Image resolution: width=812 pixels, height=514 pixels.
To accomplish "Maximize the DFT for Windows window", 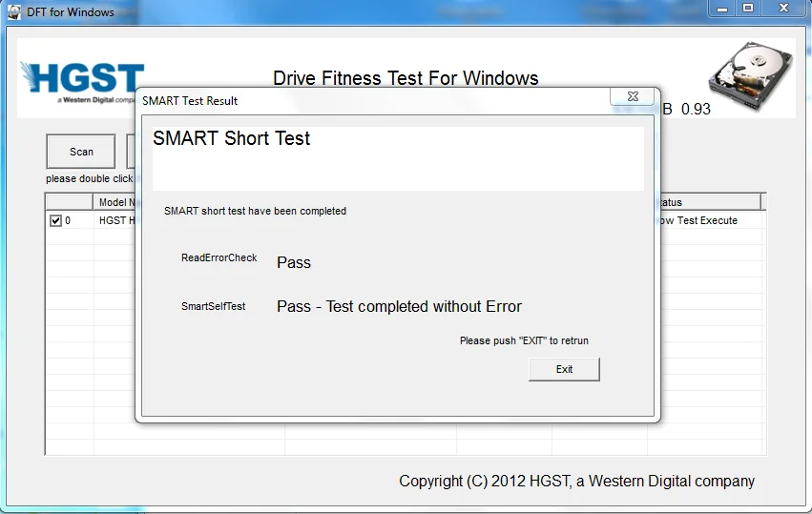I will [x=748, y=9].
